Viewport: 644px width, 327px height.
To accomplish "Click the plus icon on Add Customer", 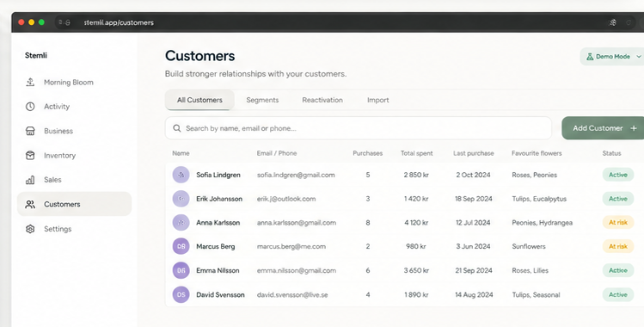I will point(634,128).
